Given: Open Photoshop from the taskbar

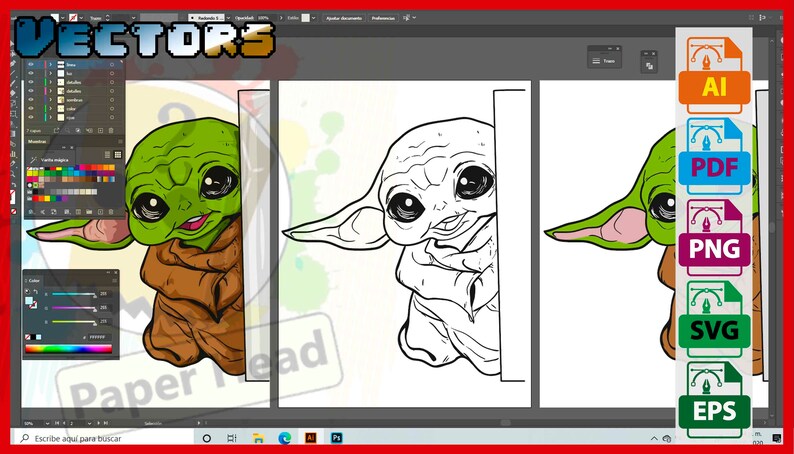Looking at the screenshot, I should point(337,438).
